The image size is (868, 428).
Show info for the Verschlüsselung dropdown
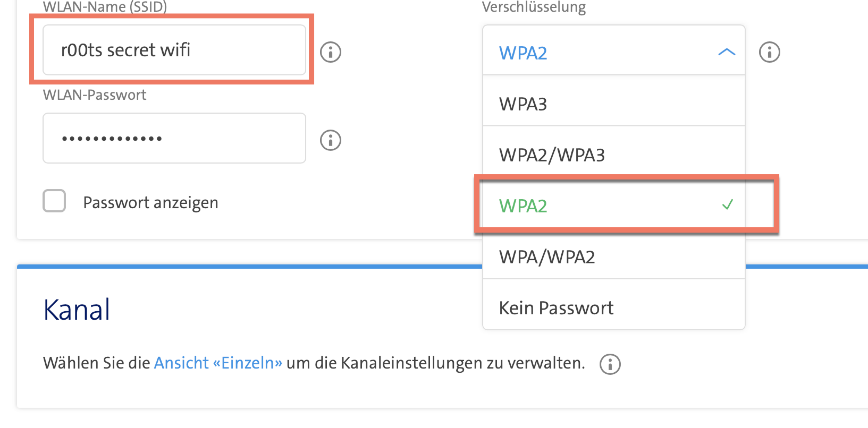(769, 52)
